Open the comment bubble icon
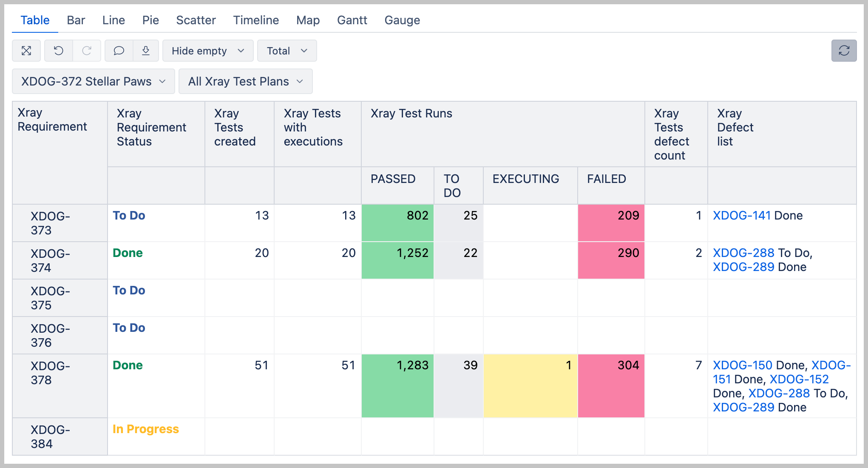The height and width of the screenshot is (468, 868). (x=119, y=51)
